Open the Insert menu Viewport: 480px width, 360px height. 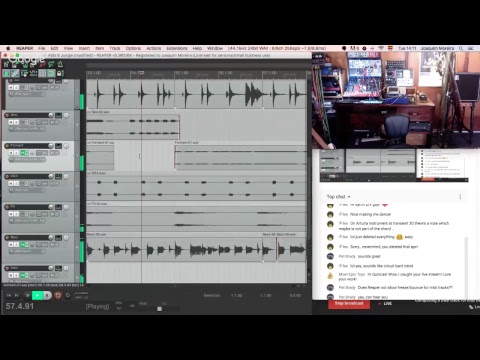pyautogui.click(x=84, y=48)
